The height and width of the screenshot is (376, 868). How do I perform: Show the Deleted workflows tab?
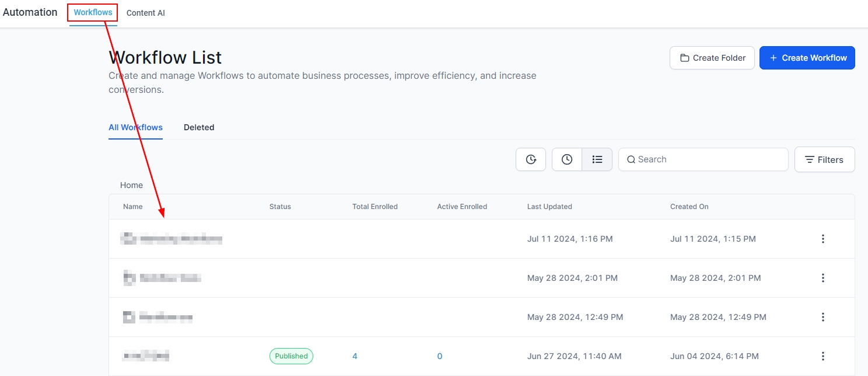click(x=199, y=127)
